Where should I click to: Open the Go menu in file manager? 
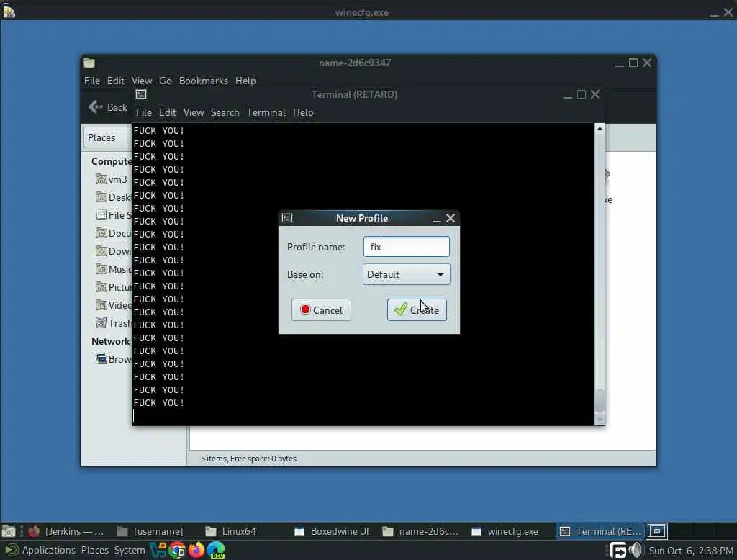click(166, 81)
